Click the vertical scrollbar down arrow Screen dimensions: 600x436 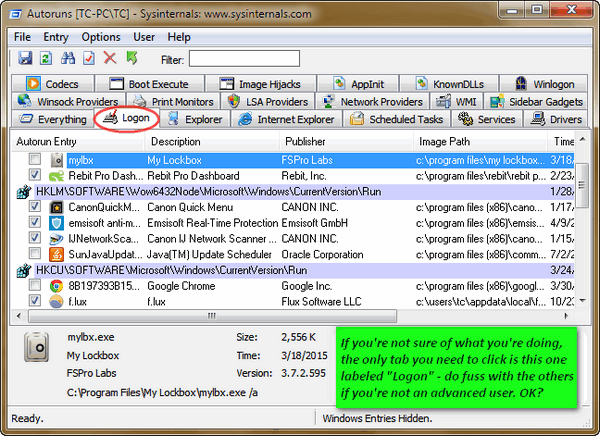coord(582,300)
